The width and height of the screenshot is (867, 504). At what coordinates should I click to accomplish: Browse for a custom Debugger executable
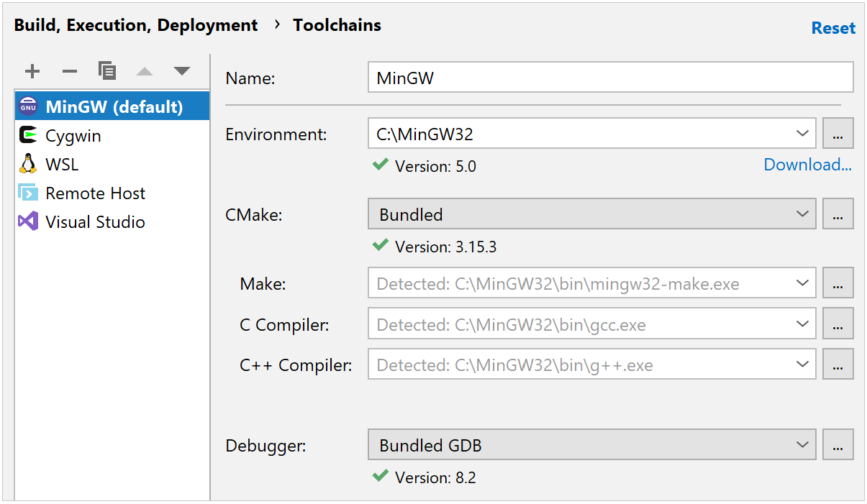(x=838, y=445)
